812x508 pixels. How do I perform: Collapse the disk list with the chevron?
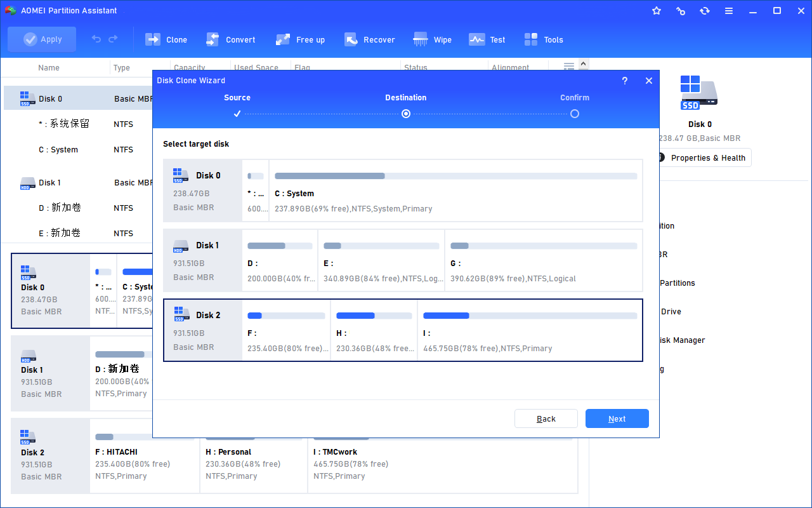click(x=583, y=63)
